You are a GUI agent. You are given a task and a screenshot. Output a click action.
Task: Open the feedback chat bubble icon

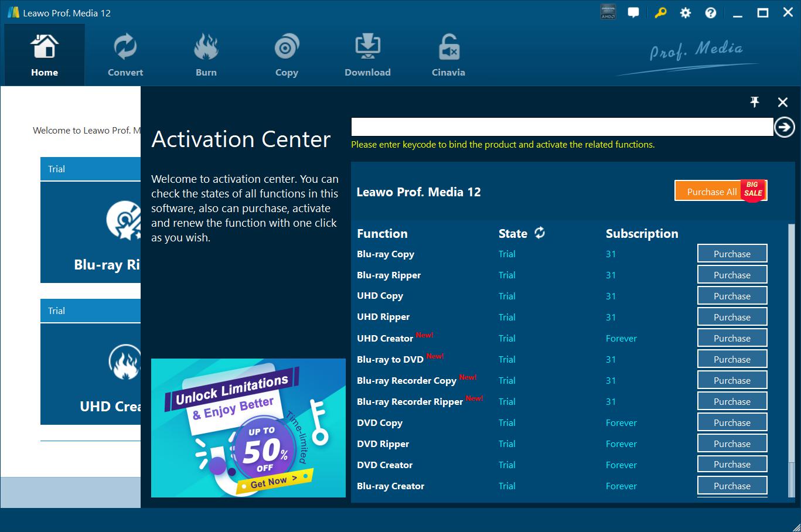tap(633, 12)
